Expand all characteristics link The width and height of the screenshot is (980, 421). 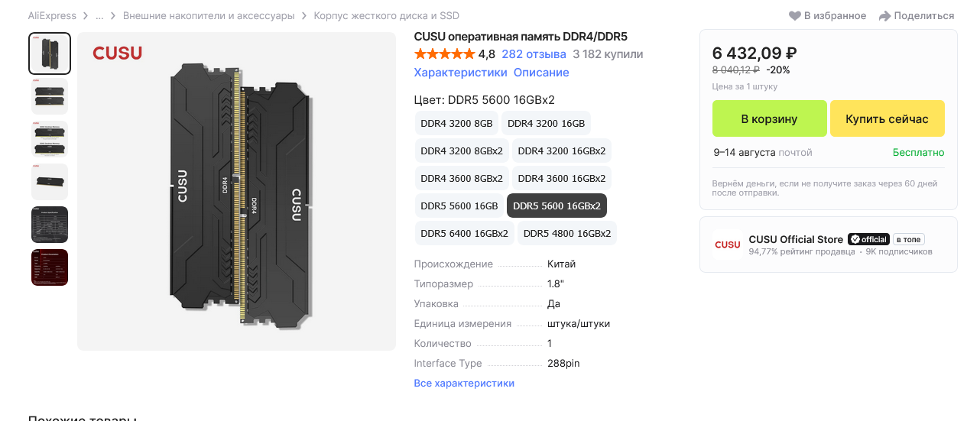point(464,383)
